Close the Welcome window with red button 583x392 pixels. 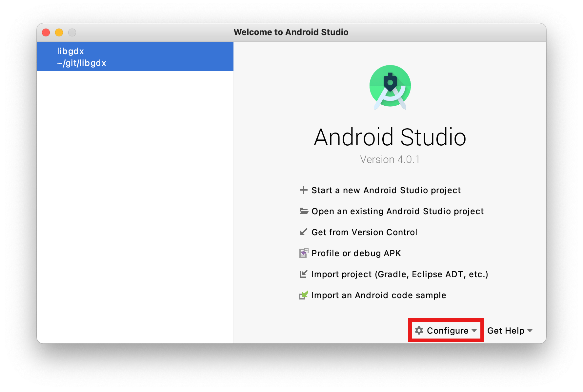(46, 32)
